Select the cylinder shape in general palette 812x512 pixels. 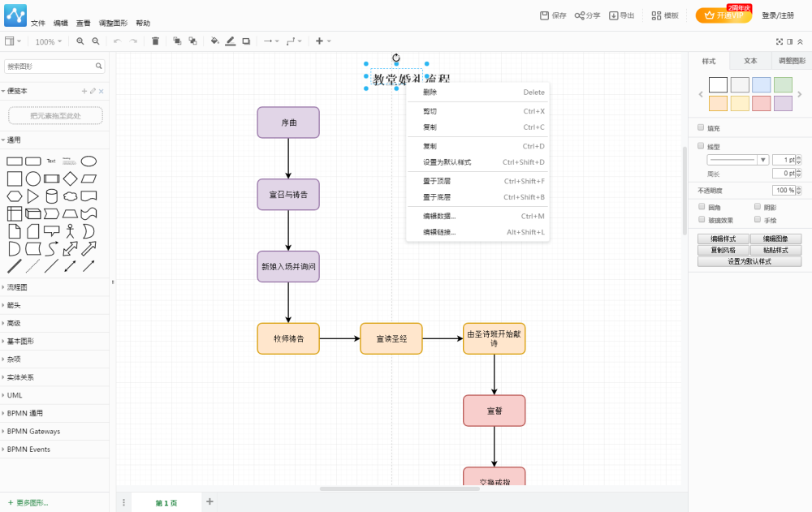(x=52, y=196)
